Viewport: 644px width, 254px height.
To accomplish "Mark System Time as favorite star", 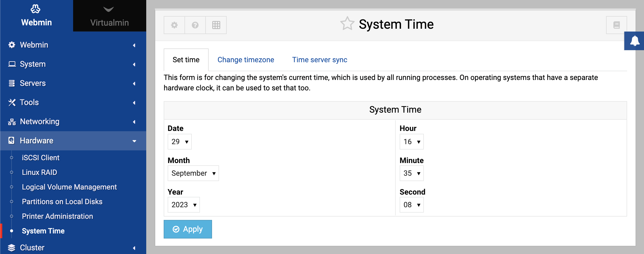I will [347, 24].
